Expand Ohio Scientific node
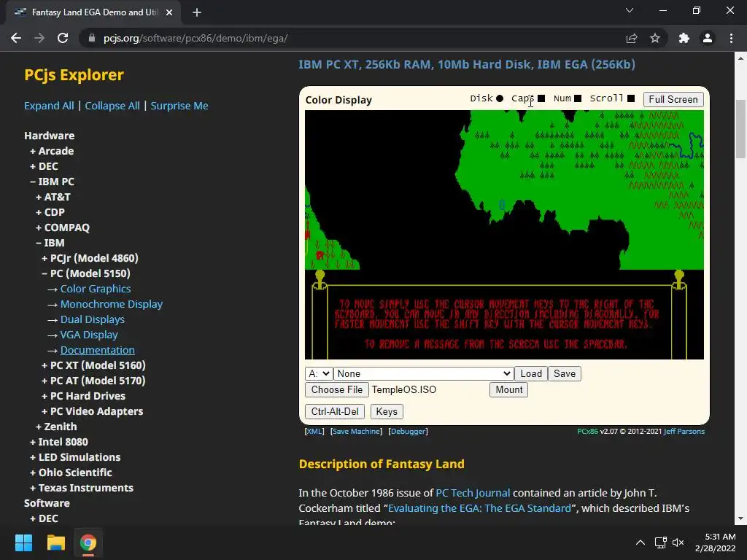The width and height of the screenshot is (747, 560). [71, 472]
